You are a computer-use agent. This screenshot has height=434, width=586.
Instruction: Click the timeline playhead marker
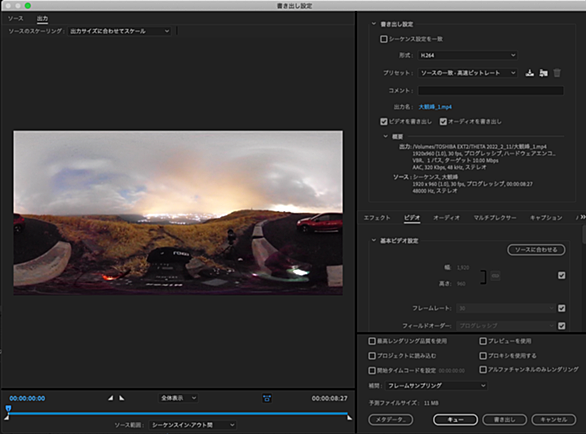tap(8, 408)
